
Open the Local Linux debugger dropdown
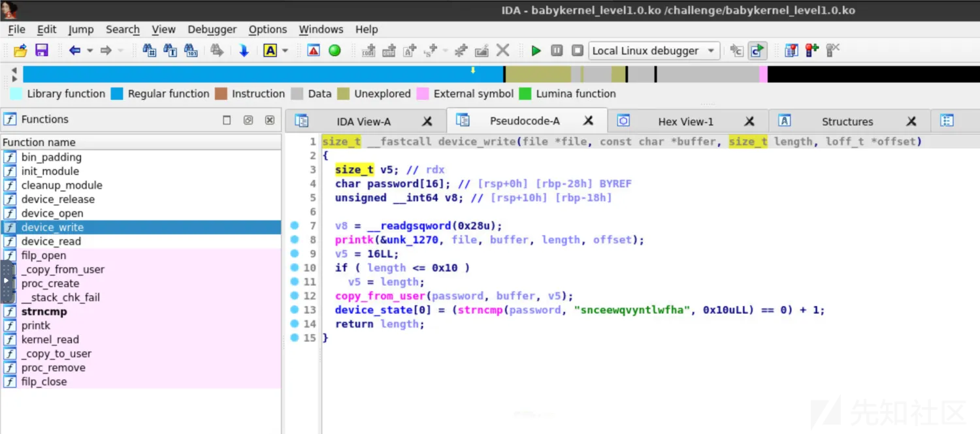[x=654, y=50]
